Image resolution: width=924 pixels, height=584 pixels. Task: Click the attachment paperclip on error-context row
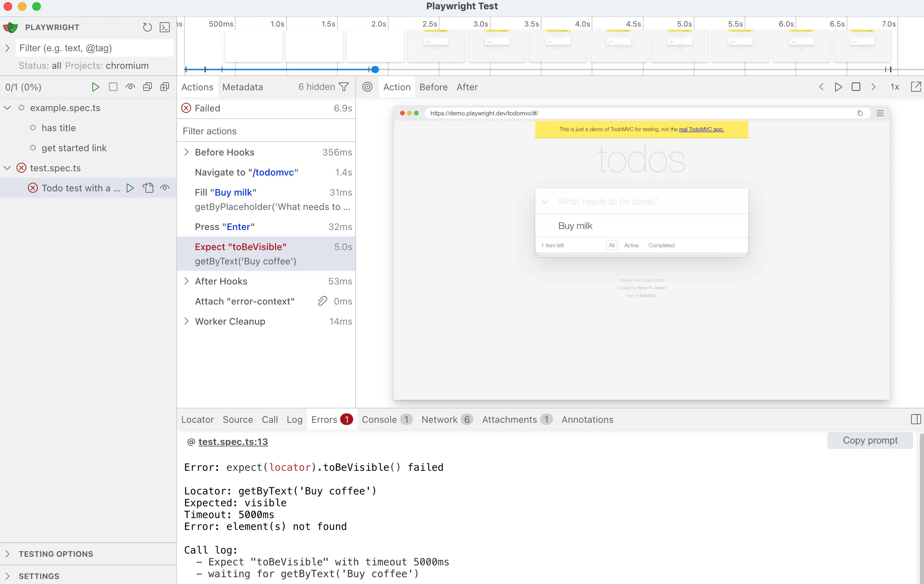(322, 301)
